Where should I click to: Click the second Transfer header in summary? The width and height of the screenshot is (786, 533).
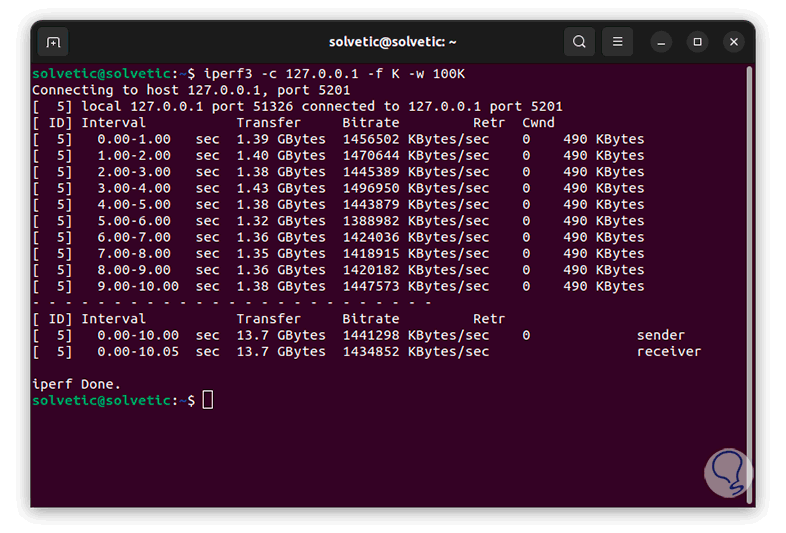269,319
